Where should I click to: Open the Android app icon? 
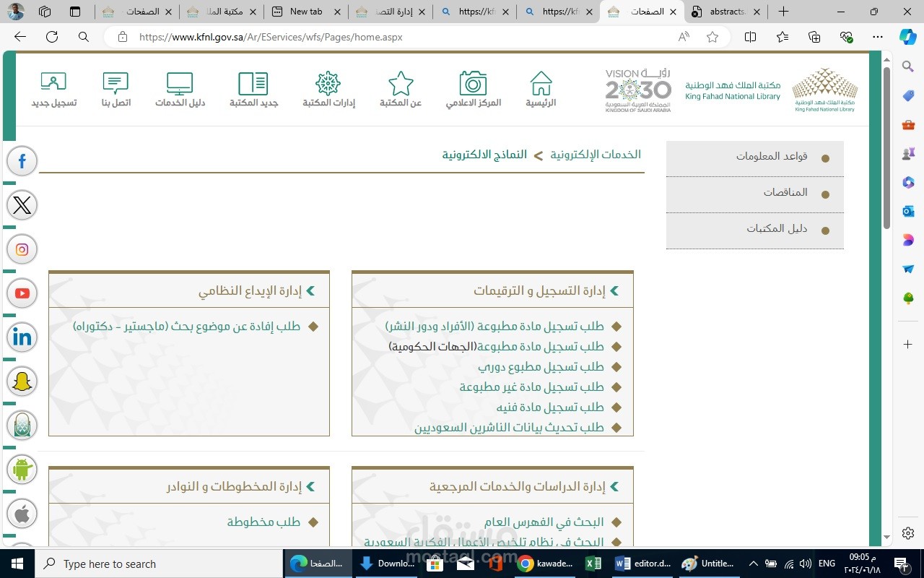[x=22, y=470]
